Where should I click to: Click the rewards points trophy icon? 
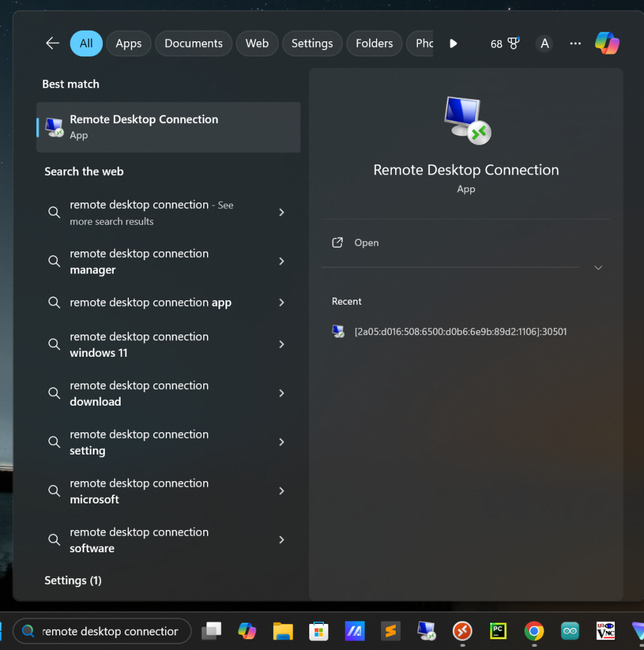pyautogui.click(x=513, y=43)
